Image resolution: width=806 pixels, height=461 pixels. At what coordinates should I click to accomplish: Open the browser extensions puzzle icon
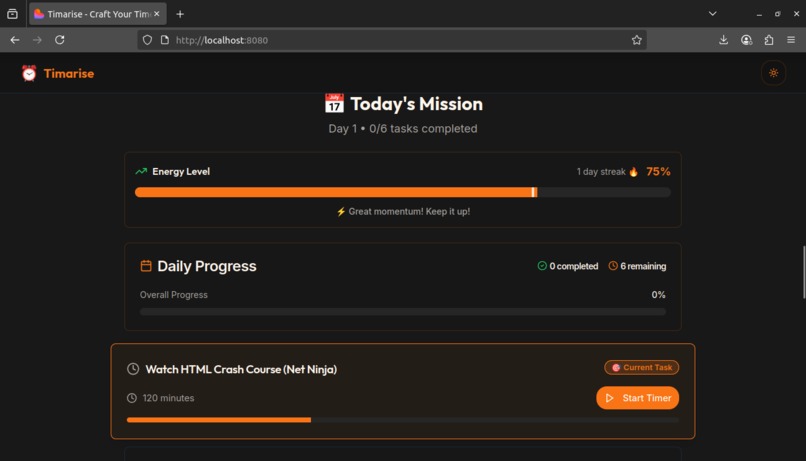coord(769,40)
